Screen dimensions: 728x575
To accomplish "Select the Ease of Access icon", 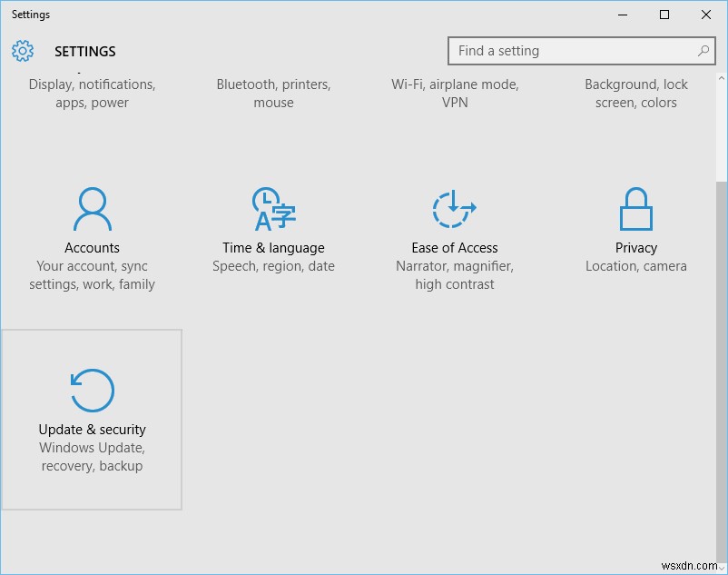I will pos(454,209).
